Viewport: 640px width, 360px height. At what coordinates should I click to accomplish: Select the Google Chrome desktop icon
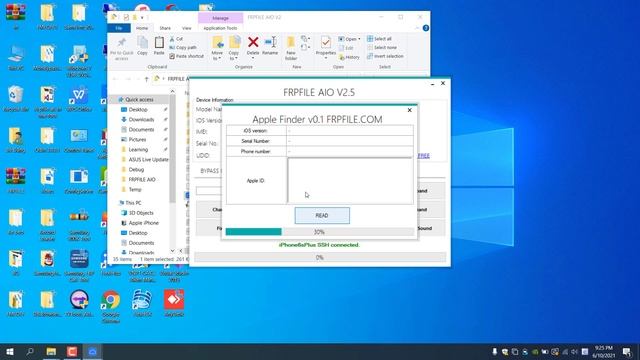click(x=111, y=307)
